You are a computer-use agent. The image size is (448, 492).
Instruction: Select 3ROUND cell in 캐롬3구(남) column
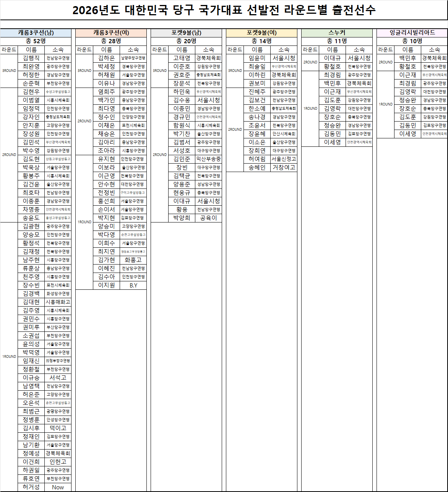point(9,71)
